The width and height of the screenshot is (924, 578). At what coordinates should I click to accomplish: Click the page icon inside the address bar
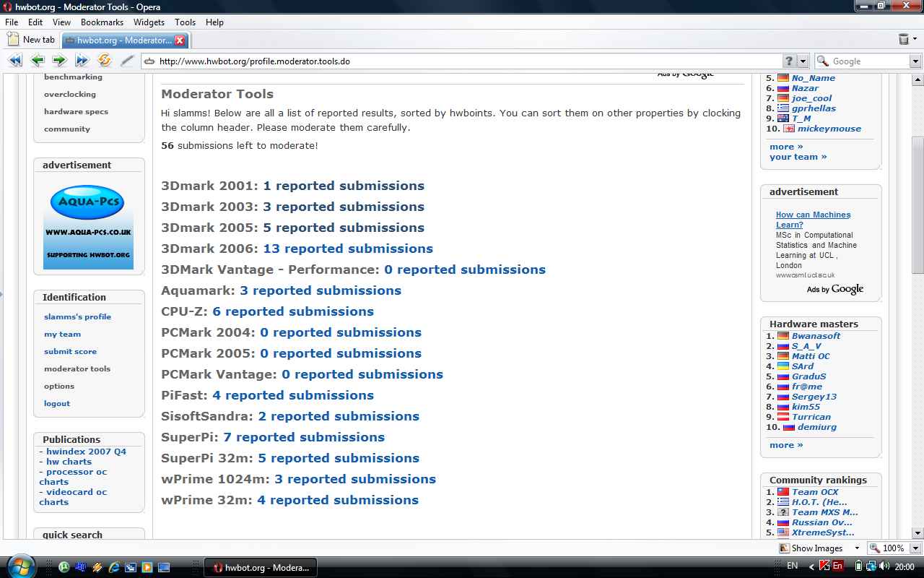149,61
